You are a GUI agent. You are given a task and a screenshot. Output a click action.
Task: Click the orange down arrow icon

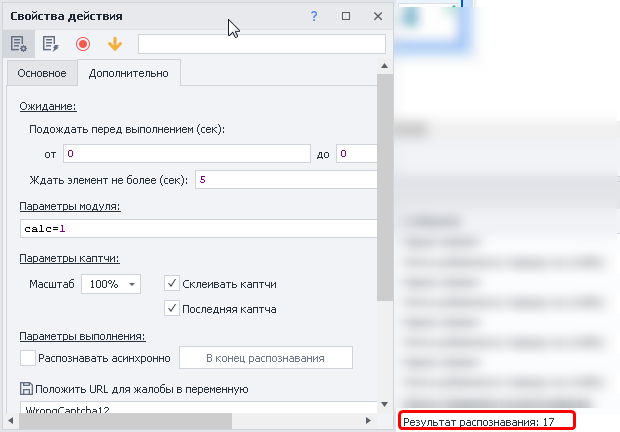point(115,44)
